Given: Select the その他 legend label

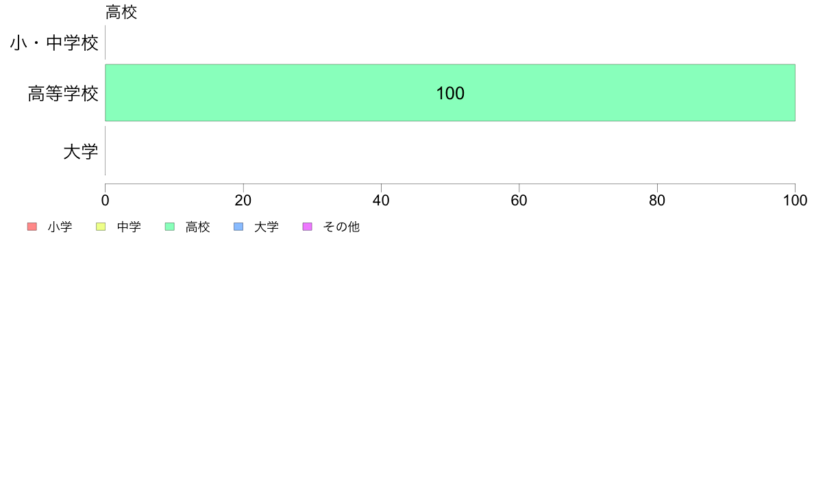Looking at the screenshot, I should point(341,227).
